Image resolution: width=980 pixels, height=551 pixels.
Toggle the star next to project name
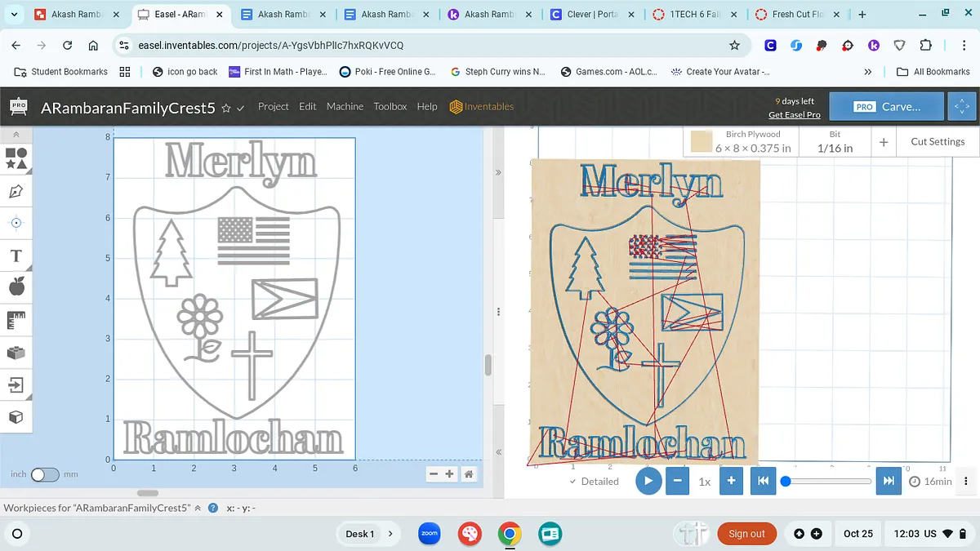point(226,107)
